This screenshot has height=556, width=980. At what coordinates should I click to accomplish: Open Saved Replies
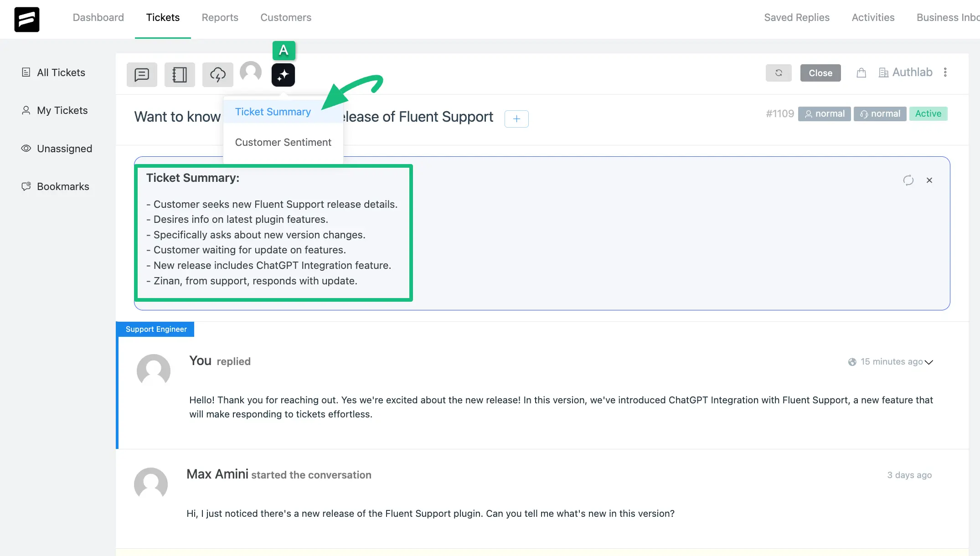pyautogui.click(x=797, y=17)
